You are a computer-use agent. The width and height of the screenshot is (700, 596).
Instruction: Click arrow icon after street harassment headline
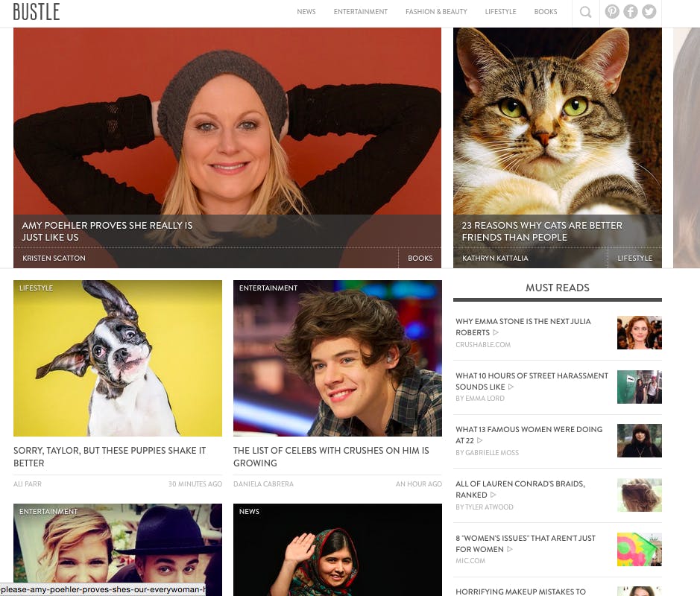(511, 387)
